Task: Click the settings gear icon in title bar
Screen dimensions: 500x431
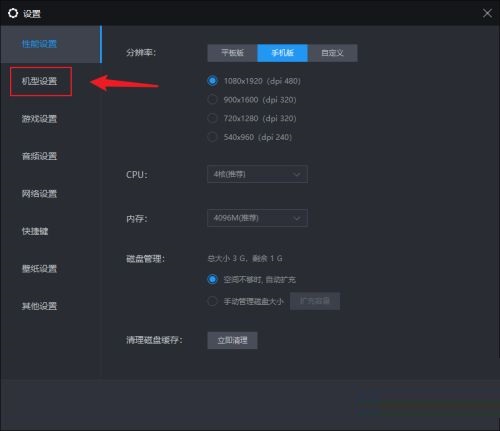Action: pos(13,13)
